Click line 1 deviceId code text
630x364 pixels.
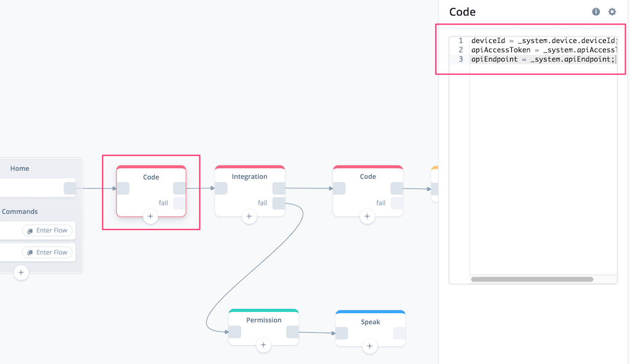(544, 41)
